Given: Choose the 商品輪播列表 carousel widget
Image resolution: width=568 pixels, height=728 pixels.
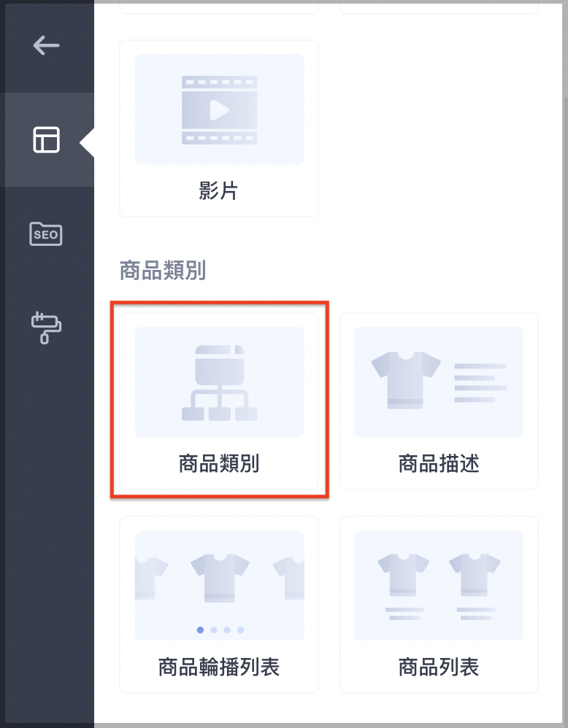Looking at the screenshot, I should point(219,605).
